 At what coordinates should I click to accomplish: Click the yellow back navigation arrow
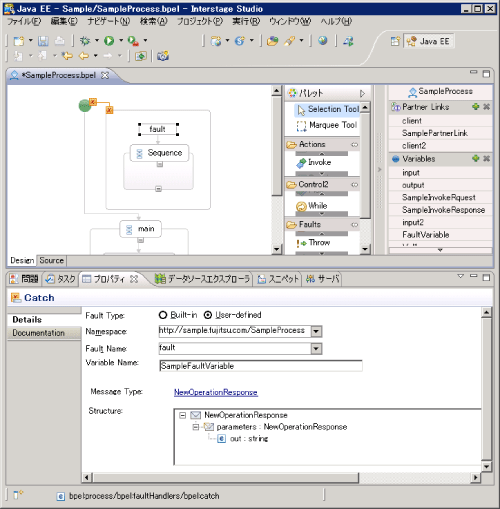pos(83,56)
